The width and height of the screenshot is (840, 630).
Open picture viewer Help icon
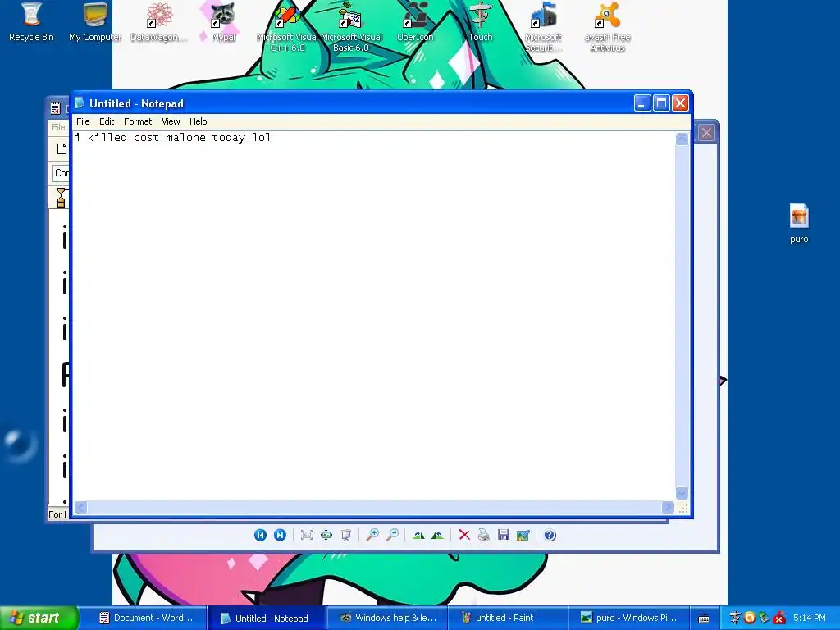click(550, 535)
